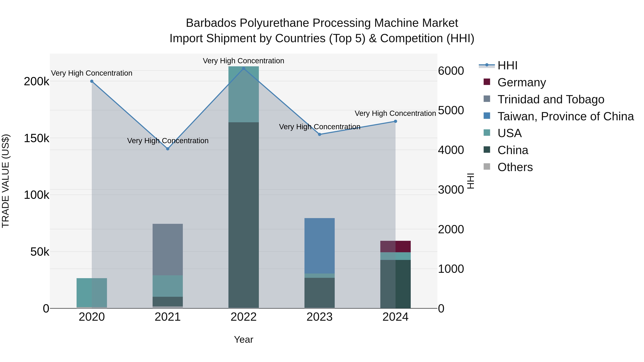644x362 pixels.
Task: Click the 2021 x-axis label
Action: [x=168, y=317]
